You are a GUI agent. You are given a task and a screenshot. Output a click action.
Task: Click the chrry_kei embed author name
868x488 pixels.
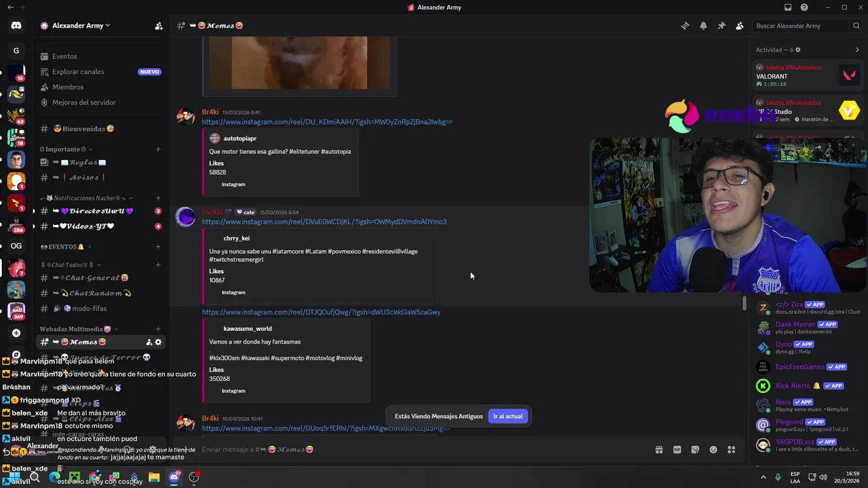pyautogui.click(x=237, y=239)
